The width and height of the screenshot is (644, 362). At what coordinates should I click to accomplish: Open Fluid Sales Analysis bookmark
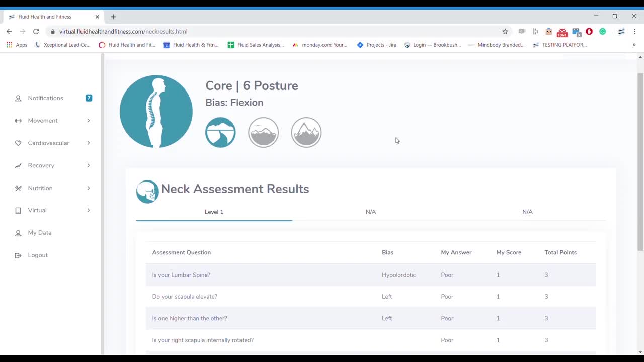[x=256, y=45]
